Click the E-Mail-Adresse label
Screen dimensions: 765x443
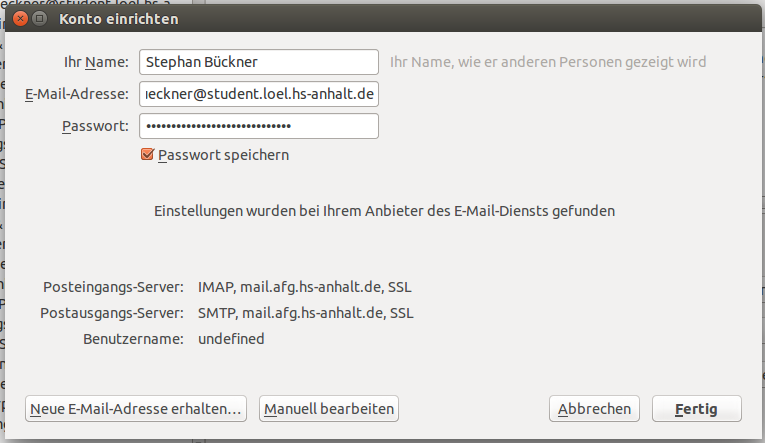coord(77,94)
